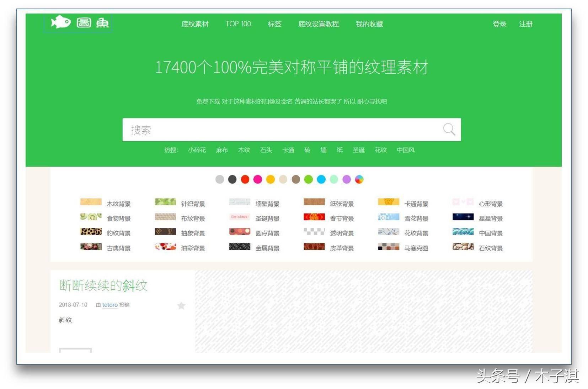Viewport: 588px width, 389px height.
Task: Open the 卡通背景 cartoon background category
Action: 389,202
